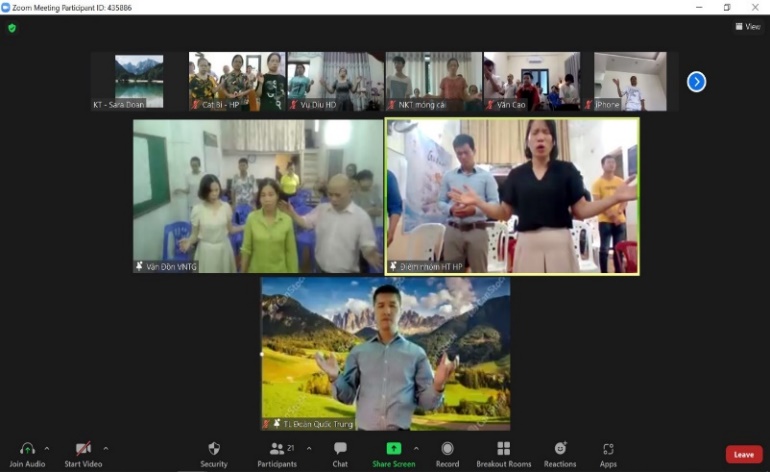Click the Record button
Image resolution: width=770 pixels, height=472 pixels.
click(x=447, y=454)
